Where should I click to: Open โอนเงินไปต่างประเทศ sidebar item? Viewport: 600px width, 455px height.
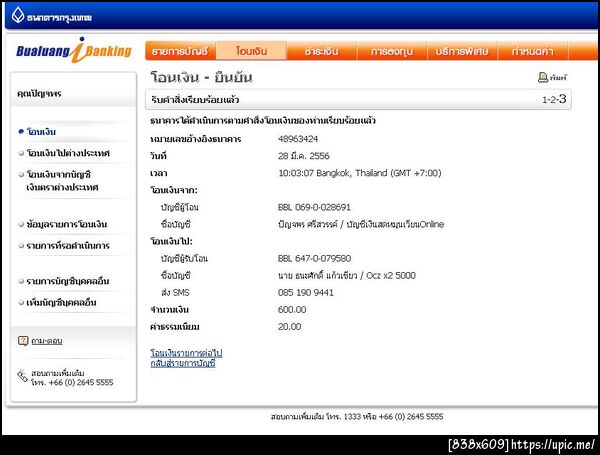68,153
